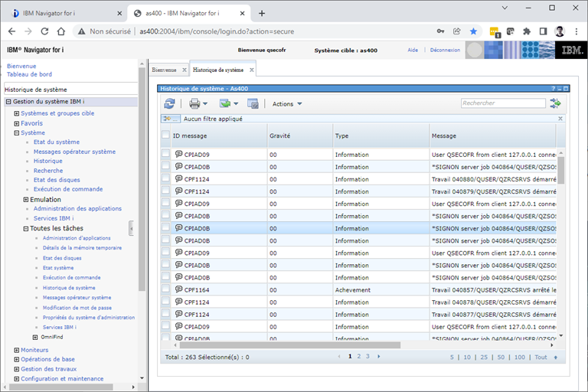This screenshot has height=392, width=588.
Task: Collapse Gestion du système IBM i node
Action: point(8,102)
